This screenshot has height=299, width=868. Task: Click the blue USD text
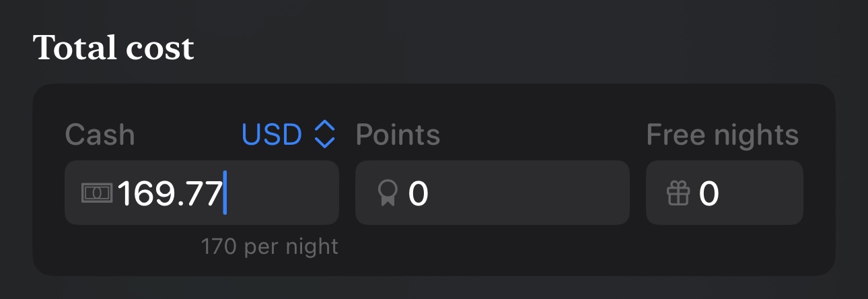(x=272, y=135)
